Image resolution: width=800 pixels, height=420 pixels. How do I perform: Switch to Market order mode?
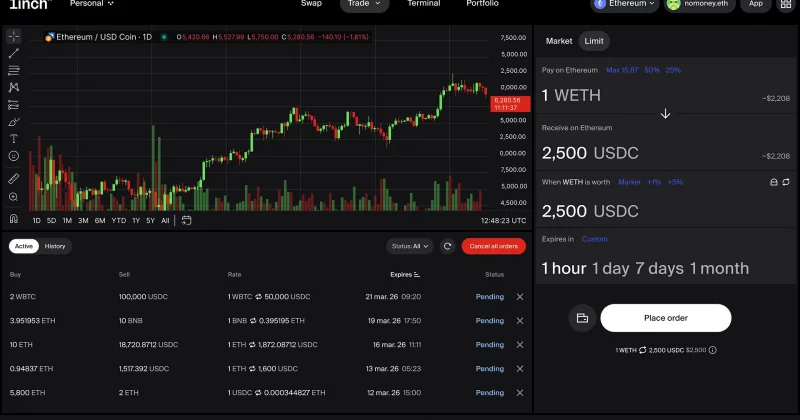(x=559, y=41)
